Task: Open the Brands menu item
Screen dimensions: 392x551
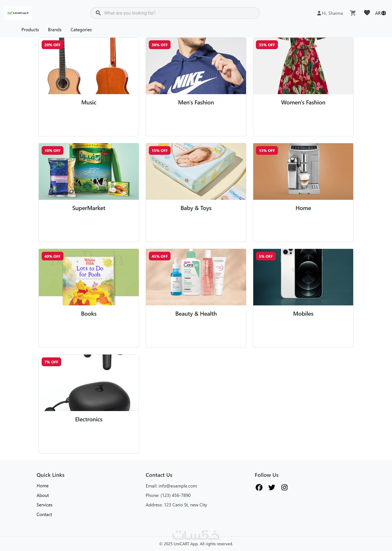Action: click(55, 29)
